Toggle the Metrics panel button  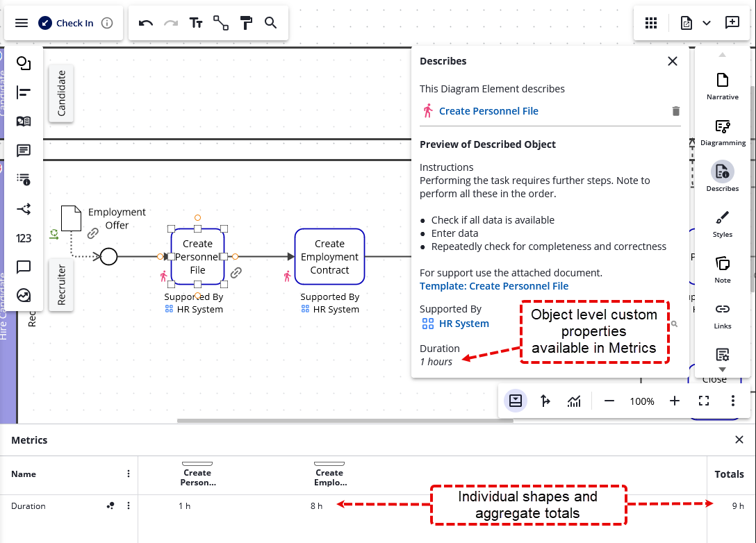pyautogui.click(x=516, y=401)
